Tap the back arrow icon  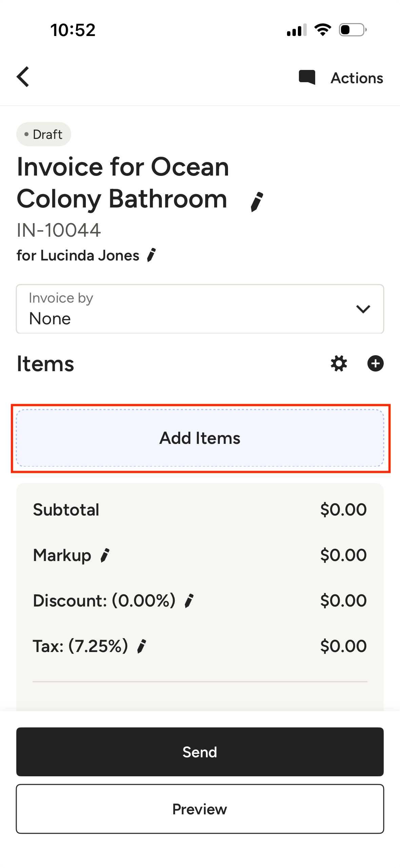click(23, 77)
